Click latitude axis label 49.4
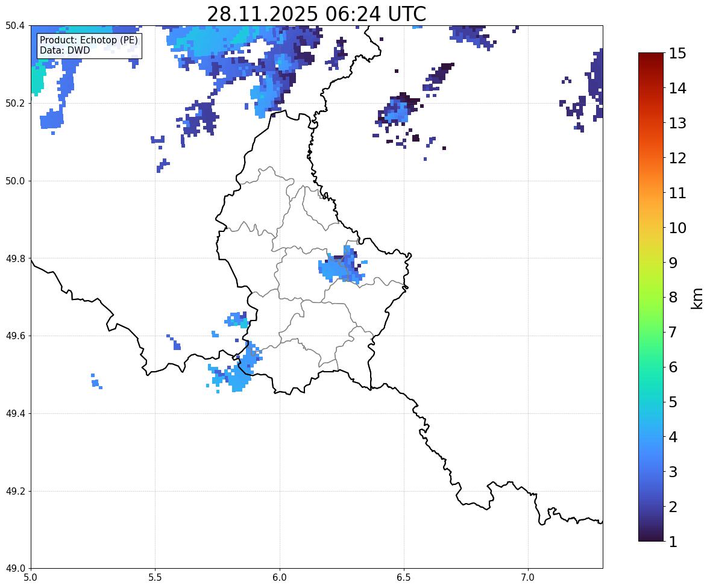The image size is (710, 588). (x=16, y=414)
